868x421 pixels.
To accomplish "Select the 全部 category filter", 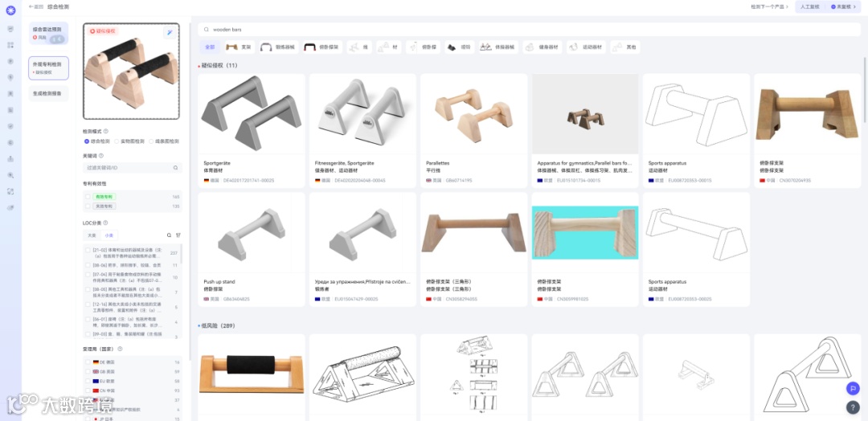I will tap(209, 47).
